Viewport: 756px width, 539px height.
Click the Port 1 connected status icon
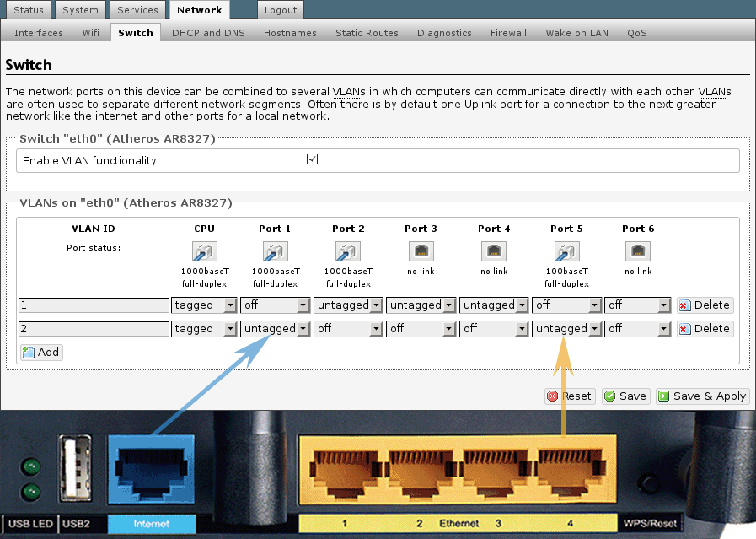pyautogui.click(x=276, y=251)
